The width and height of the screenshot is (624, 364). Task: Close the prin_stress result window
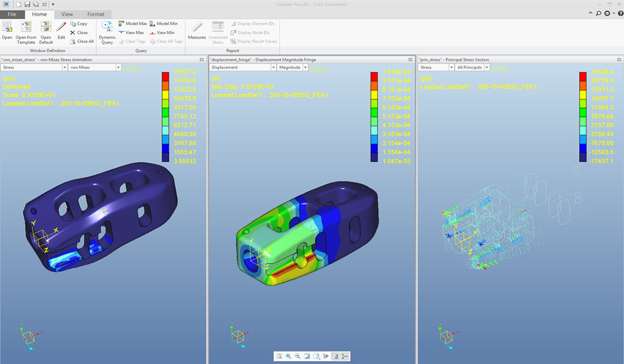coord(619,60)
